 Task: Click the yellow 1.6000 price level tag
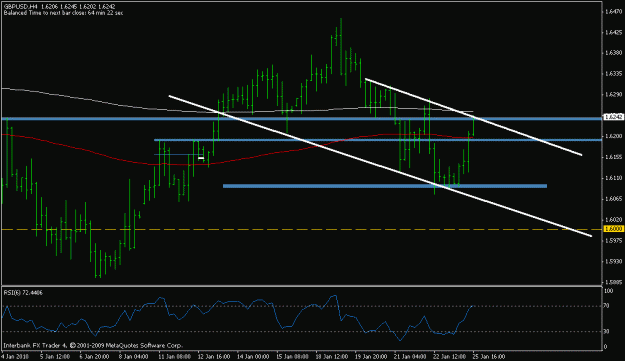pos(613,229)
